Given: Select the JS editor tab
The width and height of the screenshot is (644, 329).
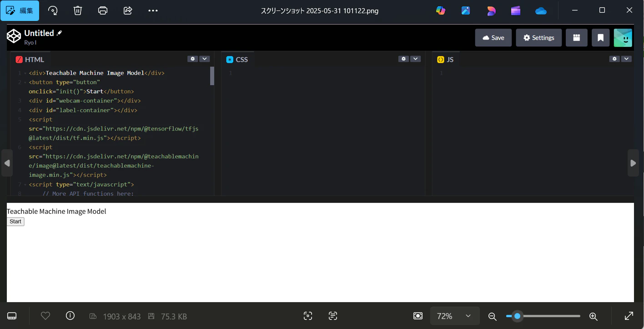Looking at the screenshot, I should point(445,60).
